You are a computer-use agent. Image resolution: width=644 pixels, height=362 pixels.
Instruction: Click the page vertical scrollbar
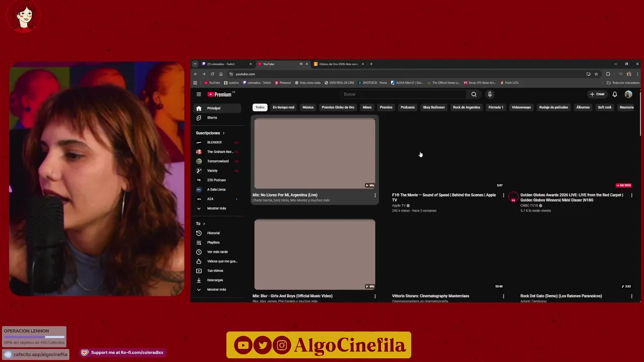coord(640,113)
